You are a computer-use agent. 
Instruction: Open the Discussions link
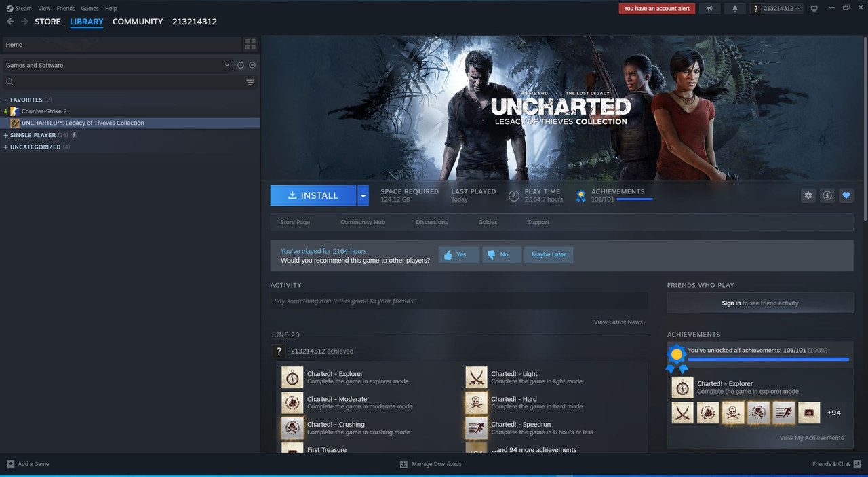point(432,222)
